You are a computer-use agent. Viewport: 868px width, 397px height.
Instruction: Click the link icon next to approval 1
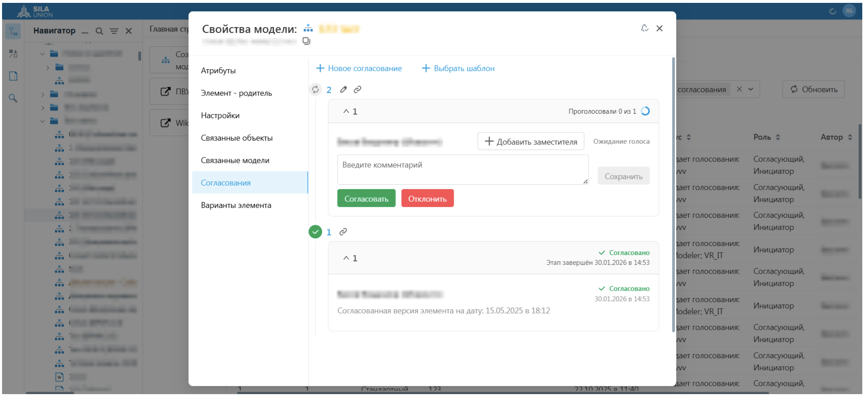(x=343, y=232)
